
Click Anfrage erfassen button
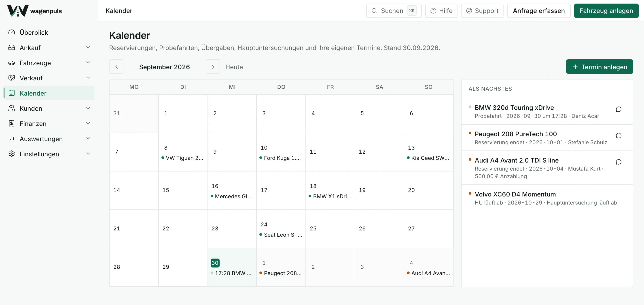pyautogui.click(x=539, y=11)
